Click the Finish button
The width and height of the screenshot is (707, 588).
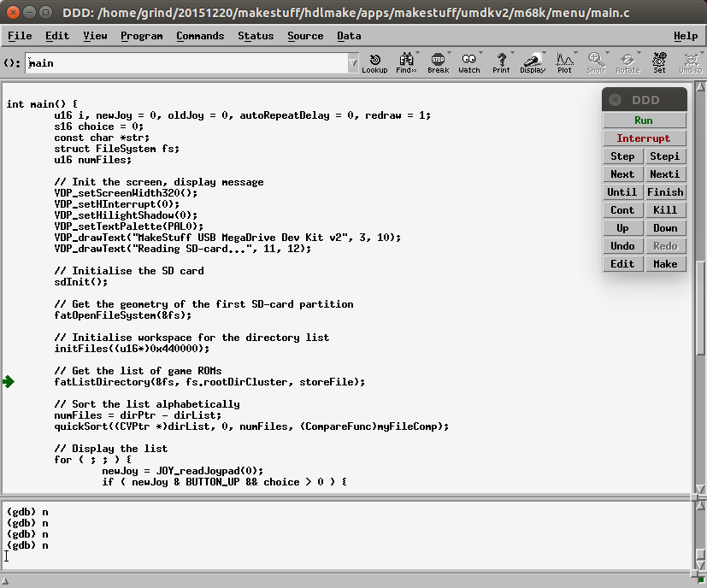pyautogui.click(x=664, y=192)
